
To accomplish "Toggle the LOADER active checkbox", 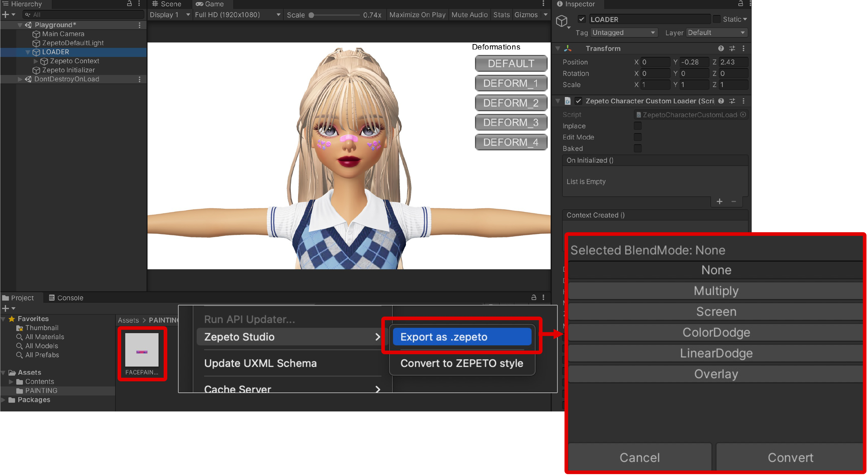I will click(x=582, y=19).
